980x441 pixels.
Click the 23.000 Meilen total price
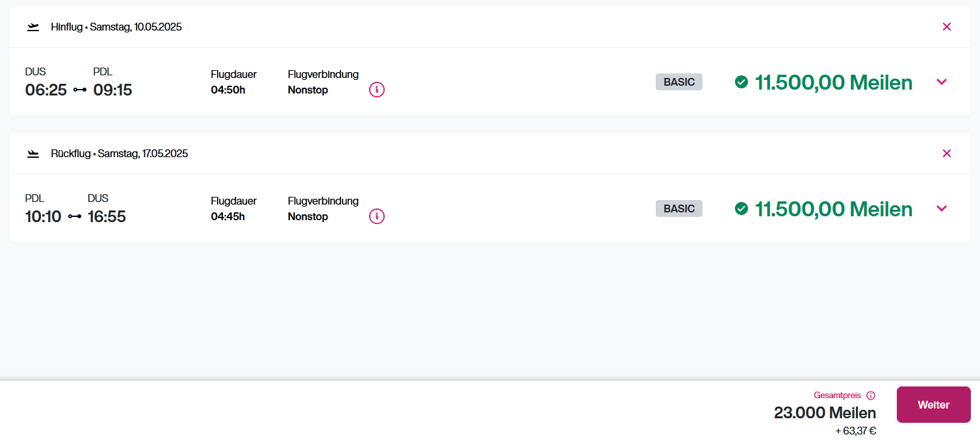coord(825,412)
